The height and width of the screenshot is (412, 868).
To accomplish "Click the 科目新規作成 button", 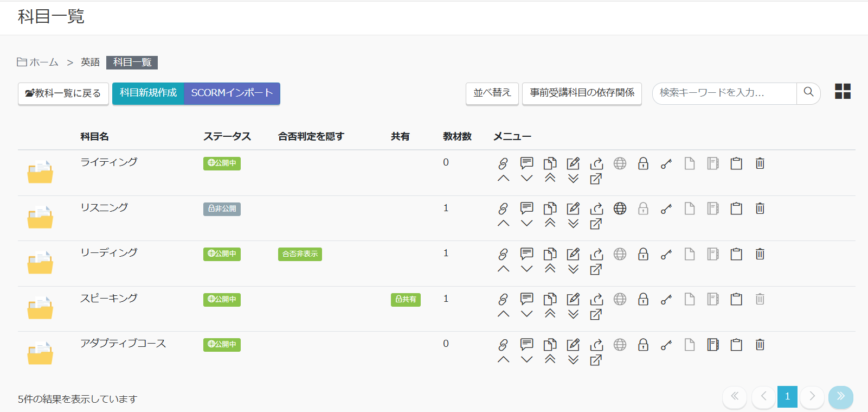I will click(x=148, y=93).
